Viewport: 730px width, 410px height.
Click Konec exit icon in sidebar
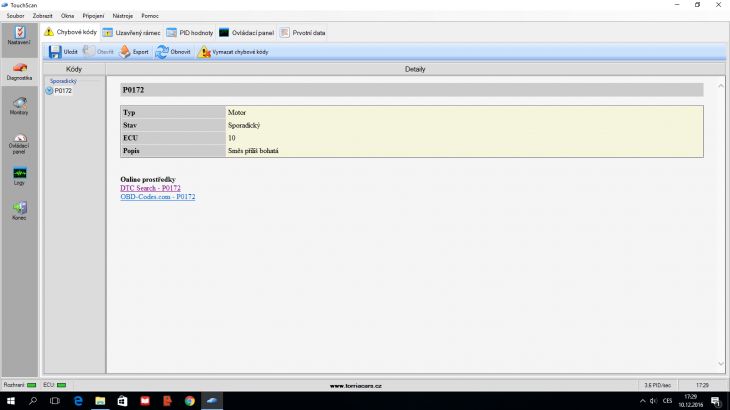19,211
